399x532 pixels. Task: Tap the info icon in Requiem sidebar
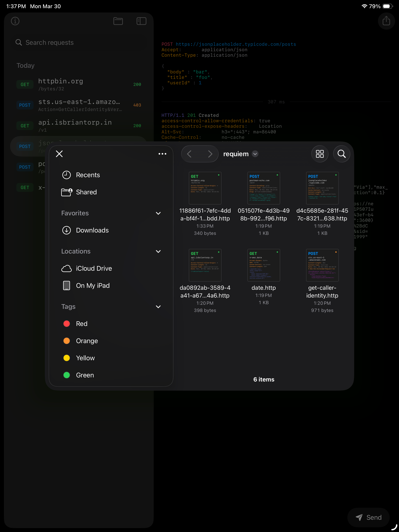pyautogui.click(x=15, y=21)
